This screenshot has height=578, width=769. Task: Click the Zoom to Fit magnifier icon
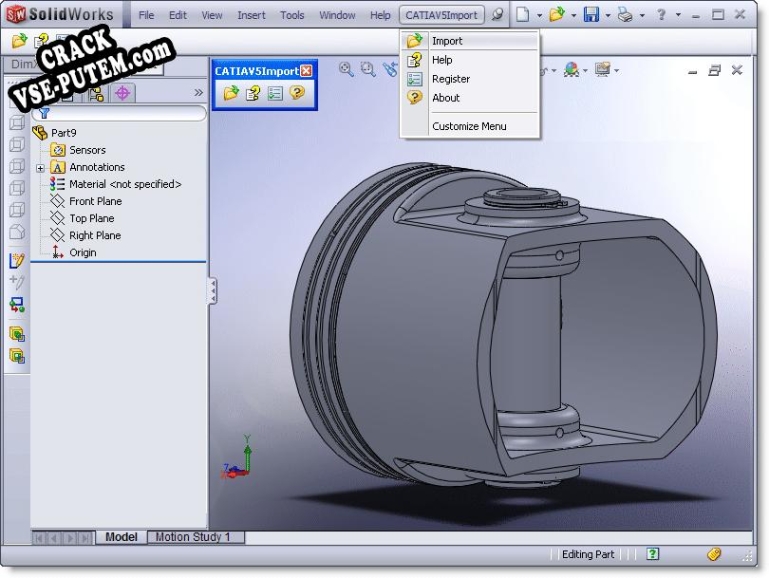[x=346, y=69]
